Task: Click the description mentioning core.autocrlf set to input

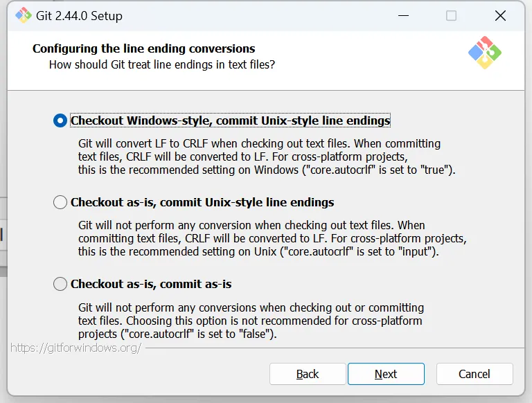Action: point(272,238)
